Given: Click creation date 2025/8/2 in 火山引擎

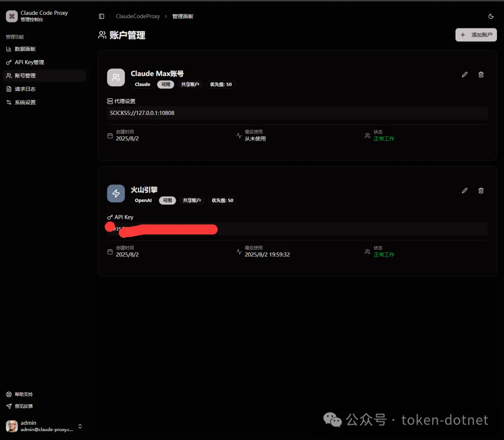Looking at the screenshot, I should click(127, 255).
